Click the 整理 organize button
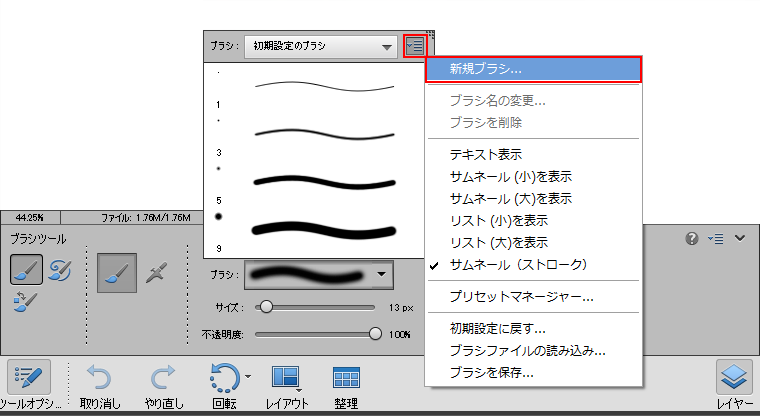The width and height of the screenshot is (760, 416). [346, 386]
